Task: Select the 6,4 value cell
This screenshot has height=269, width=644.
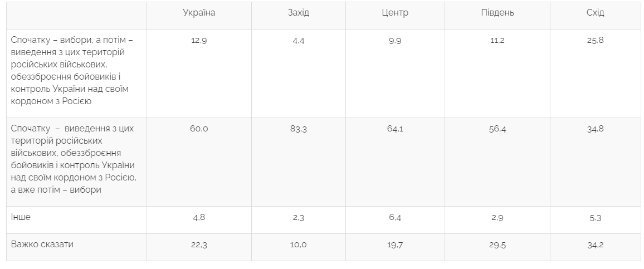Action: 395,218
